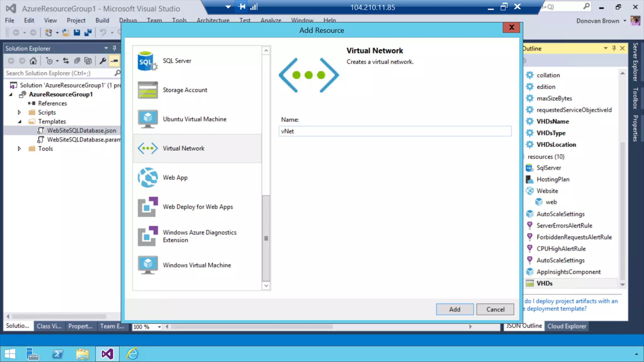Expand the Scripts folder node

tap(19, 112)
